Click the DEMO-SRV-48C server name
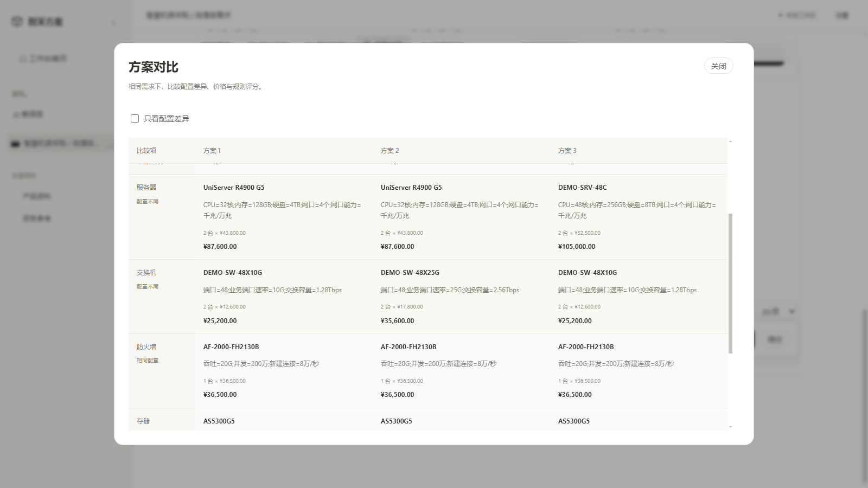The width and height of the screenshot is (868, 488). click(x=582, y=188)
